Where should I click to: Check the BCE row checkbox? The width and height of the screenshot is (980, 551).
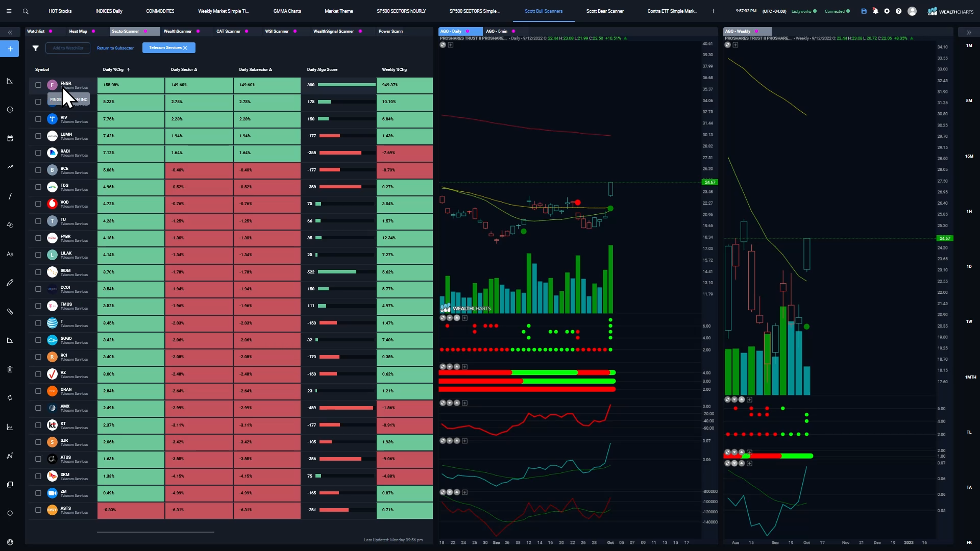click(38, 170)
